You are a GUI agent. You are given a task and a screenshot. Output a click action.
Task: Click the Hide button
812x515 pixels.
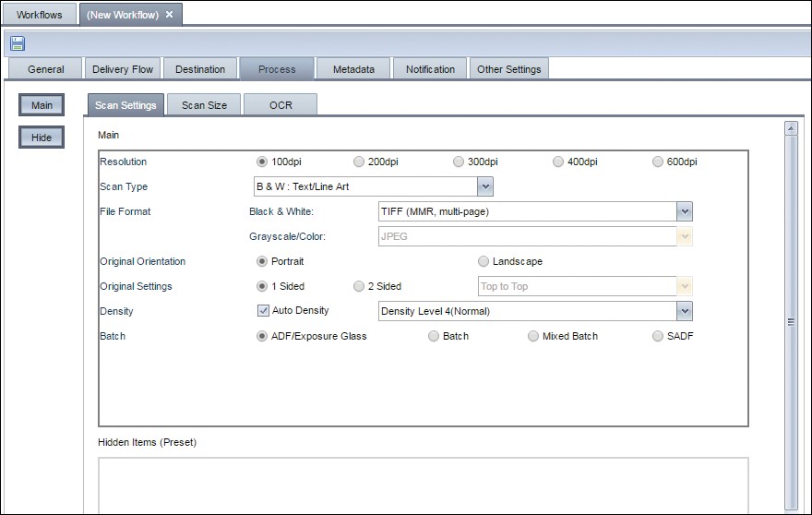click(42, 138)
